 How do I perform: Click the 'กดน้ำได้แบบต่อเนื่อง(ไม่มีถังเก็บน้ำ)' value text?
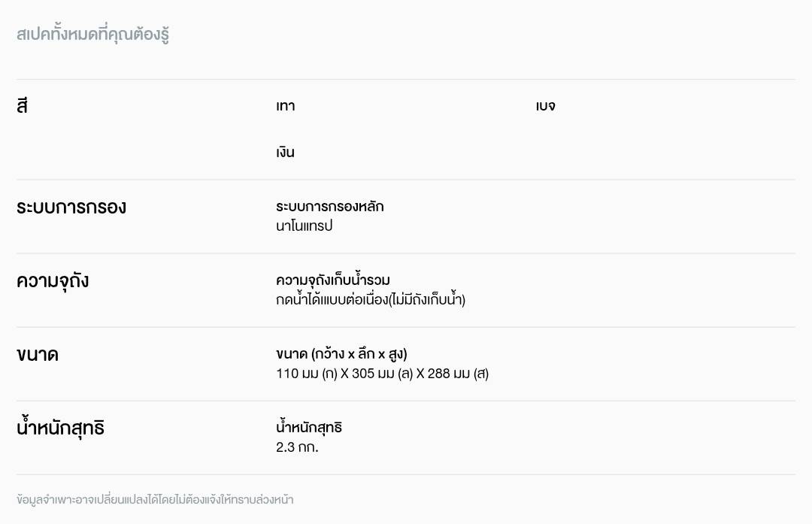point(371,300)
